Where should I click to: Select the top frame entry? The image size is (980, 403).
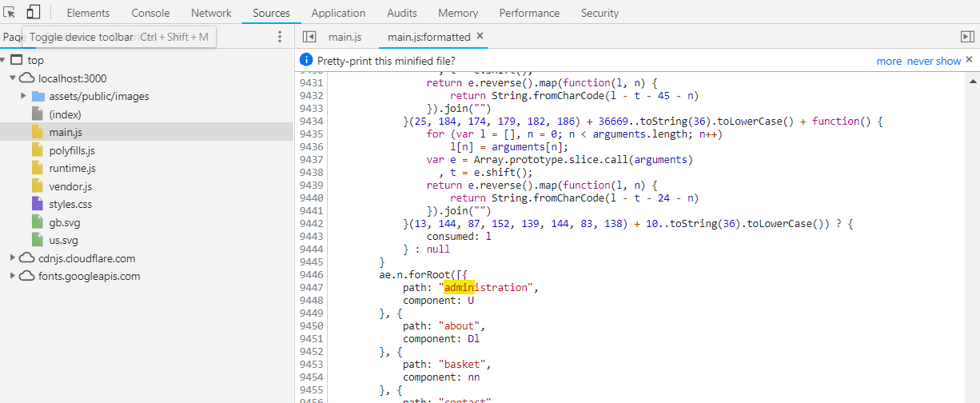[35, 60]
